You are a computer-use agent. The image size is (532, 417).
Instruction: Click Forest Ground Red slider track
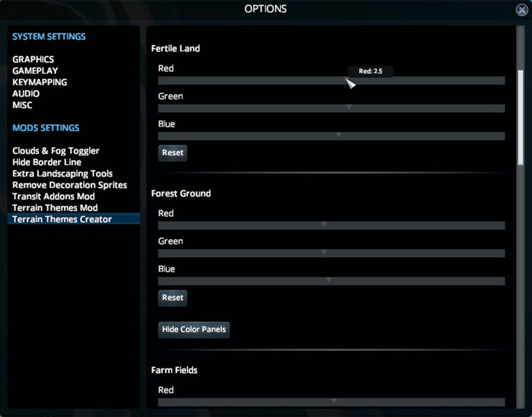click(x=331, y=225)
